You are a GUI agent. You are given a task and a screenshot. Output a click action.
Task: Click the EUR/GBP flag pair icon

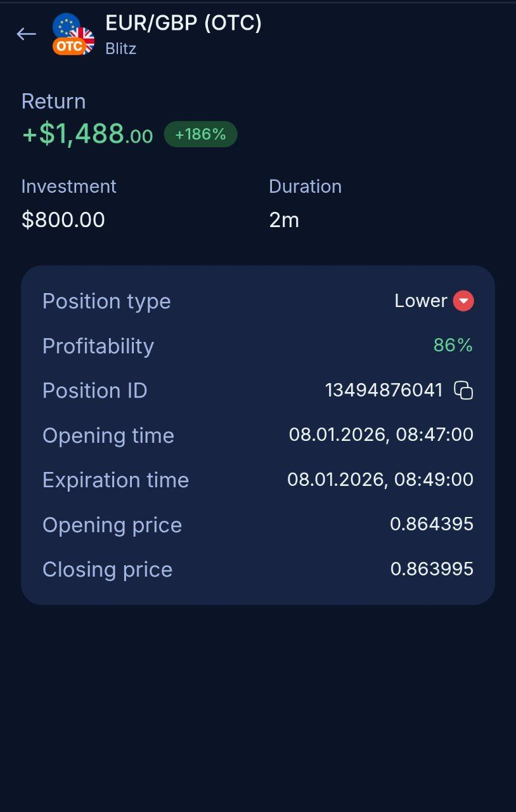[x=74, y=32]
